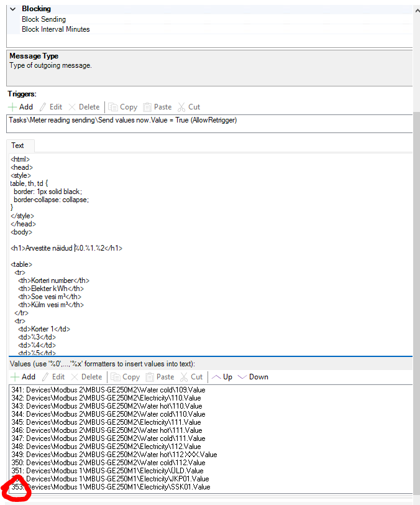Click Add in the Triggers toolbar

tap(21, 107)
